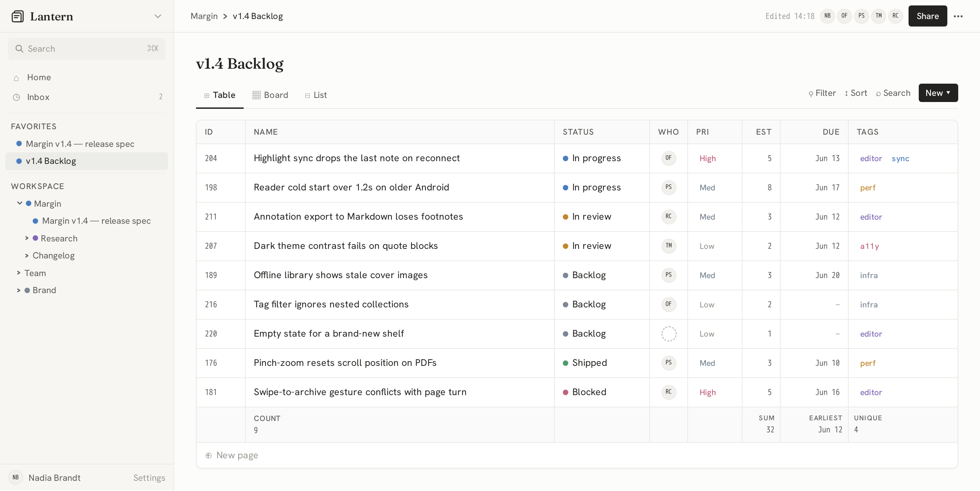Open In review status of row 211
The width and height of the screenshot is (980, 491).
click(587, 217)
